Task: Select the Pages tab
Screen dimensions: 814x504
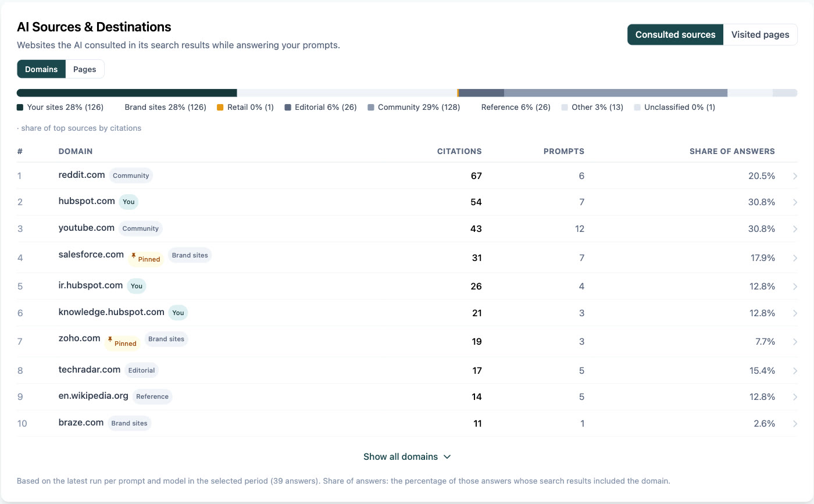Action: 85,69
